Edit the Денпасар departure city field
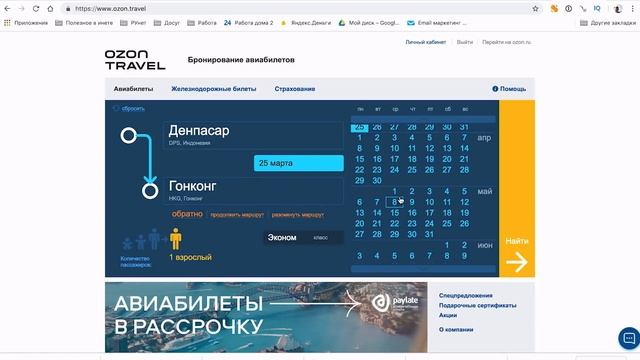640x360 pixels. point(253,135)
